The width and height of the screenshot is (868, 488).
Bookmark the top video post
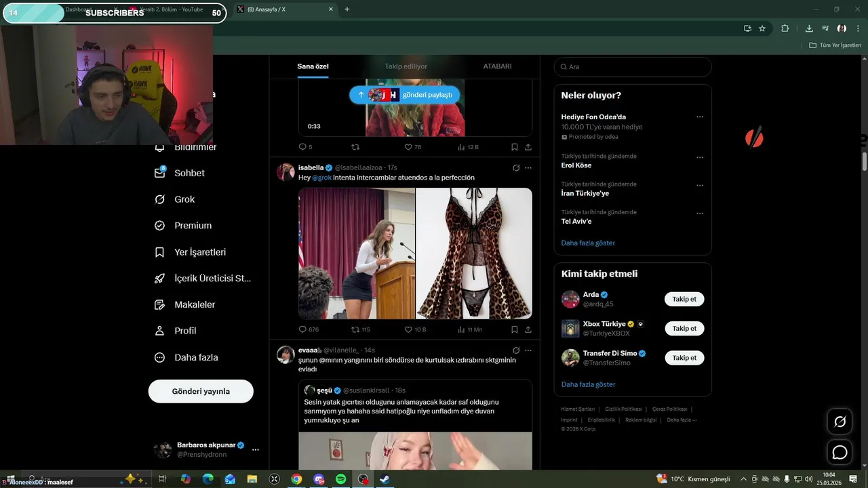coord(514,147)
